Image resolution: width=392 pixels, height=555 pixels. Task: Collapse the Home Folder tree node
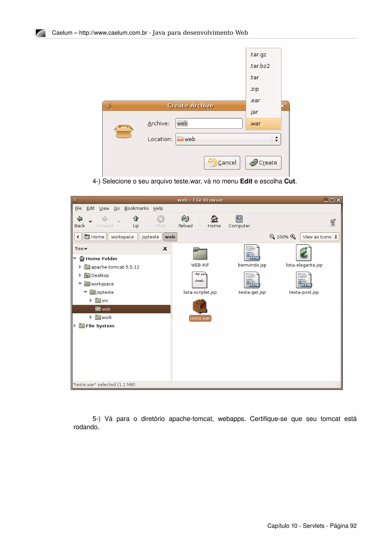(x=75, y=258)
